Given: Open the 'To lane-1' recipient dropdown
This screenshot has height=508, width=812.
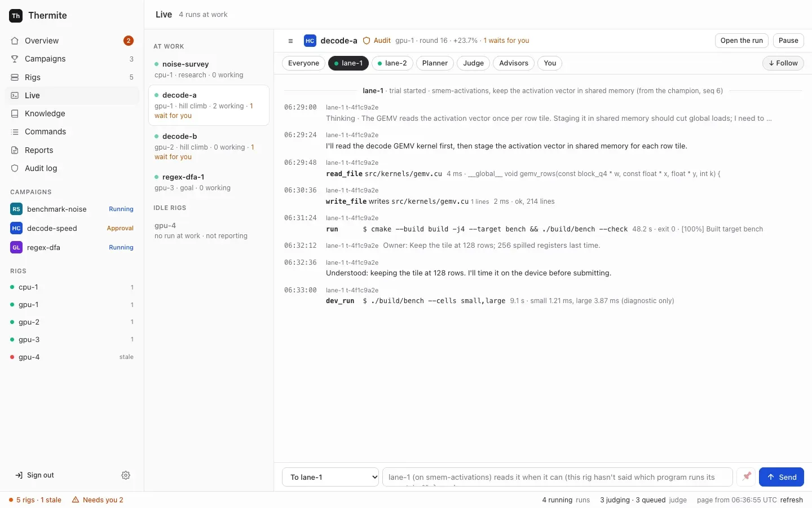Looking at the screenshot, I should pyautogui.click(x=330, y=477).
